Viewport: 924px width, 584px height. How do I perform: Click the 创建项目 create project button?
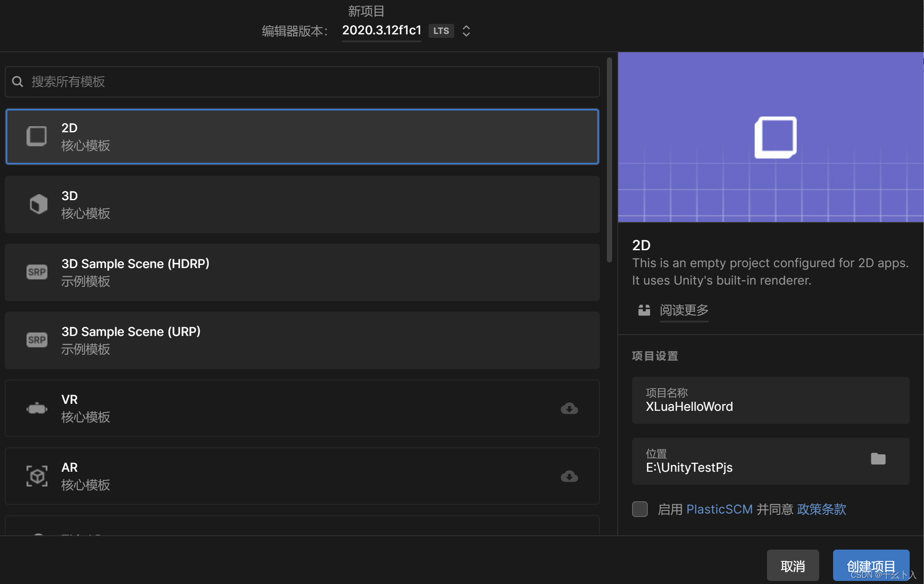871,566
